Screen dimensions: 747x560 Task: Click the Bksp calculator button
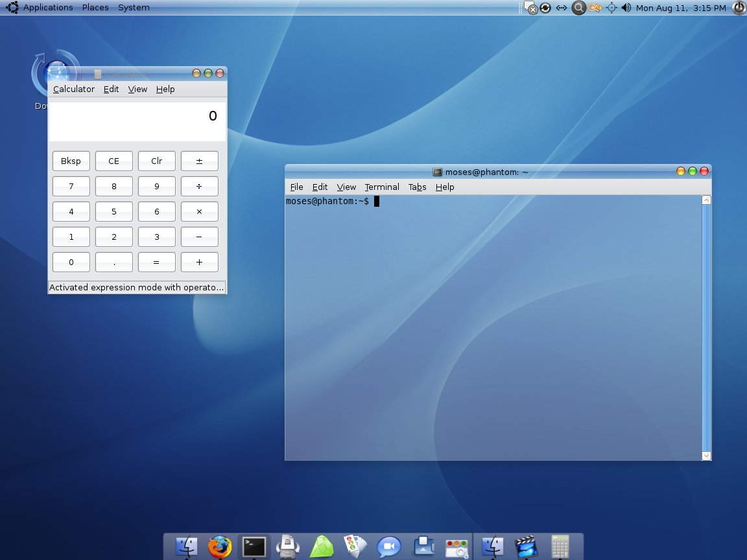(71, 161)
